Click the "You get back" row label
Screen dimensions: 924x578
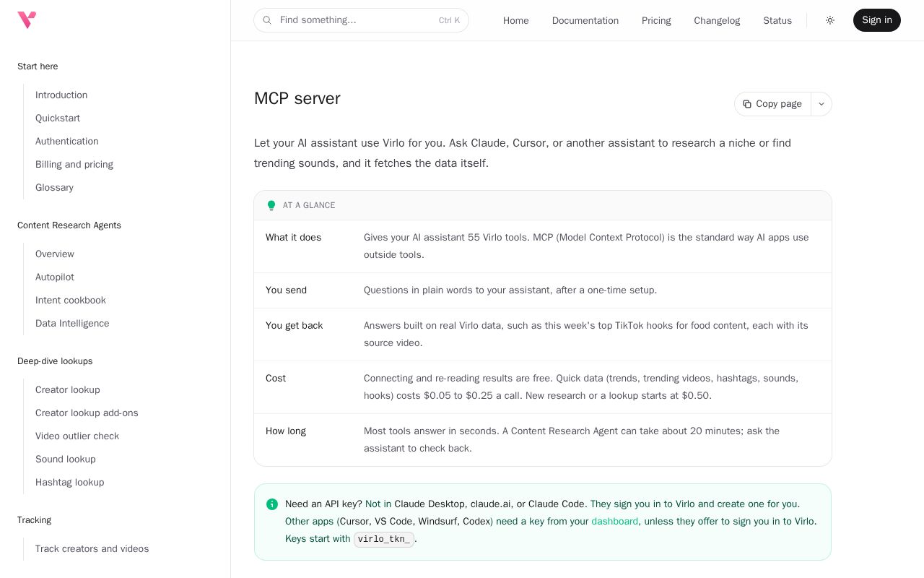click(295, 326)
